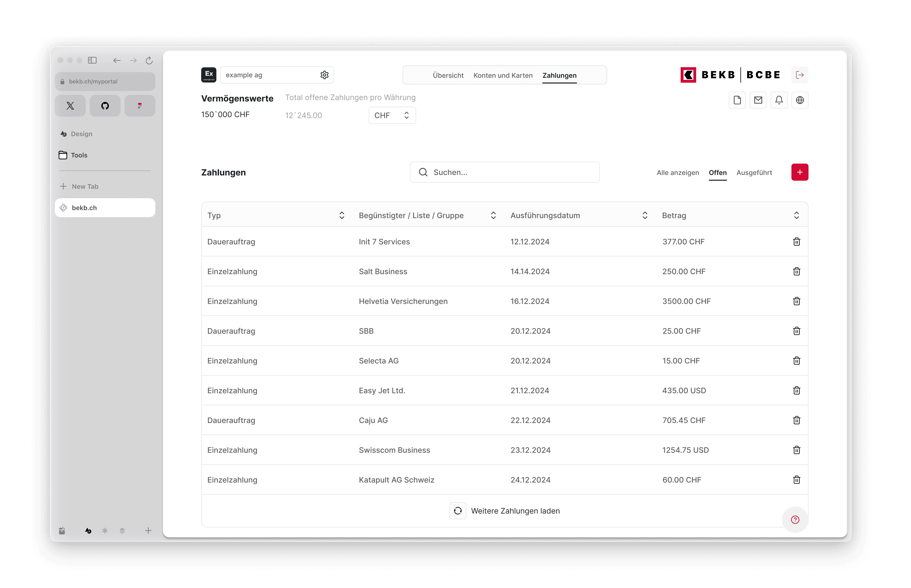
Task: Add a new space with the sidebar plus icon
Action: [148, 530]
